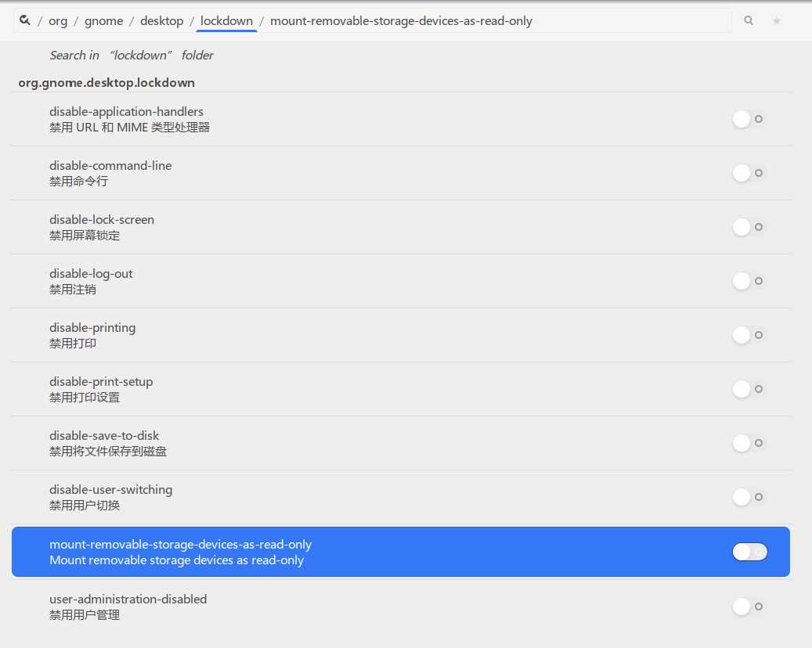812x648 pixels.
Task: Click description "禁用命令行"
Action: pyautogui.click(x=79, y=181)
